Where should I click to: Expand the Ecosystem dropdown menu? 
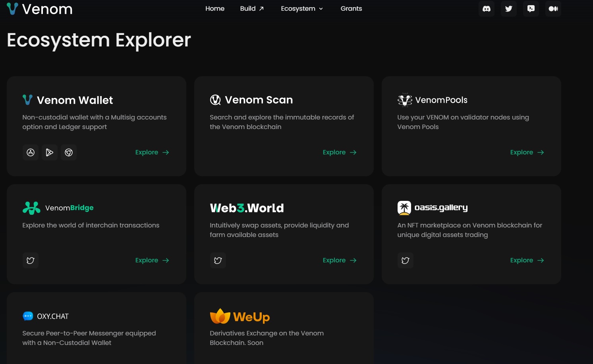[x=302, y=8]
